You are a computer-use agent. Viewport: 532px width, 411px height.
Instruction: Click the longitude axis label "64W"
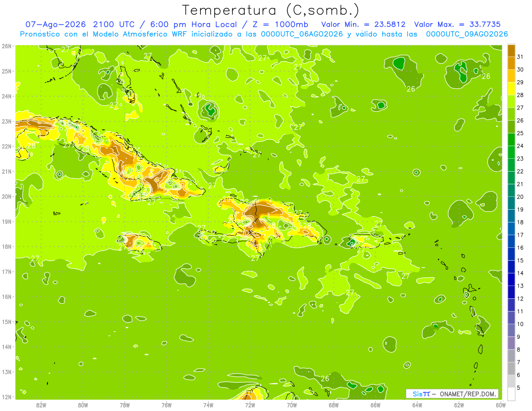[x=417, y=405]
